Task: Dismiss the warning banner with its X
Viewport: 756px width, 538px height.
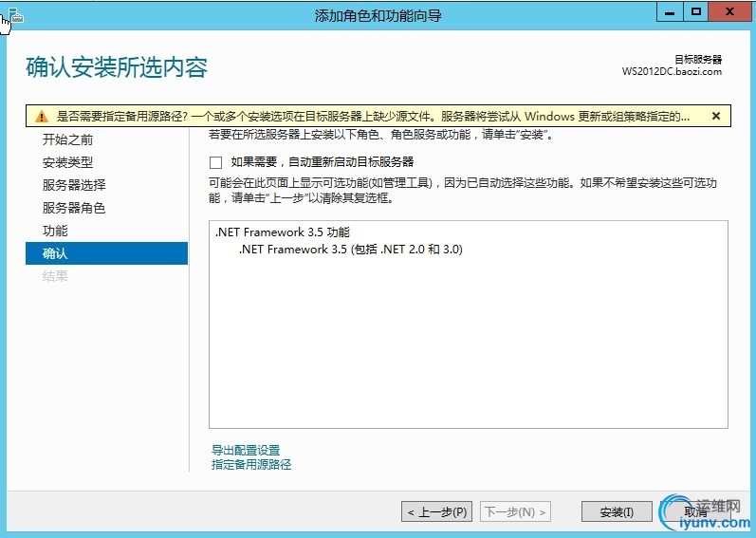Action: (x=716, y=116)
